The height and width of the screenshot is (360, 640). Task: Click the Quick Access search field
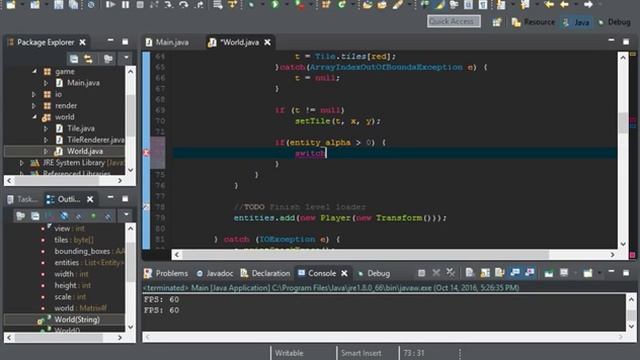453,21
